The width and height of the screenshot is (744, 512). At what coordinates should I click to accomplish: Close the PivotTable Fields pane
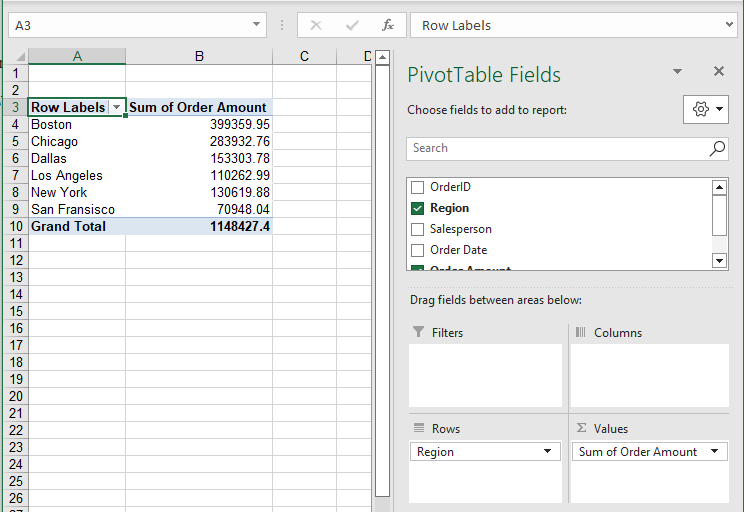(718, 71)
